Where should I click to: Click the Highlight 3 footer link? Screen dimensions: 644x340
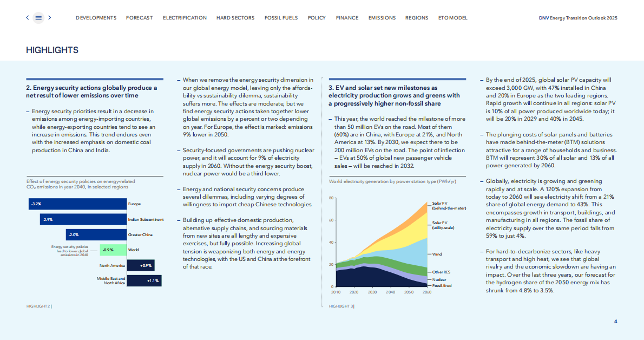point(341,306)
